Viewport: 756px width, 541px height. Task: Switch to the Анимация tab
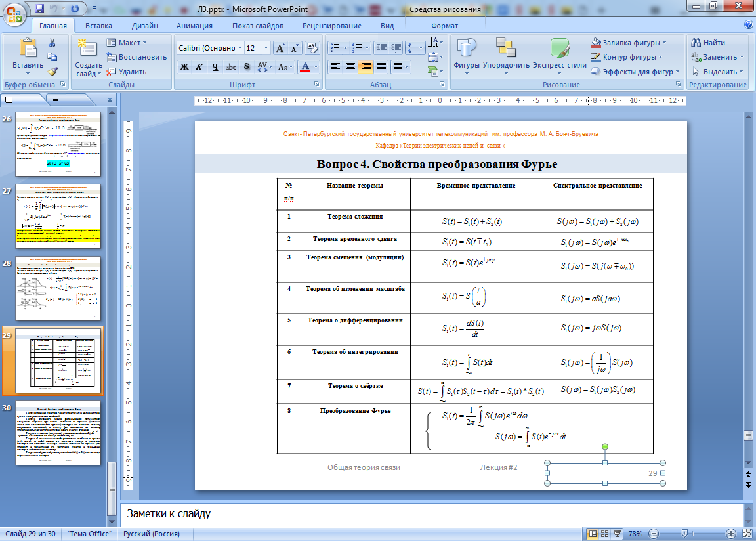[194, 26]
